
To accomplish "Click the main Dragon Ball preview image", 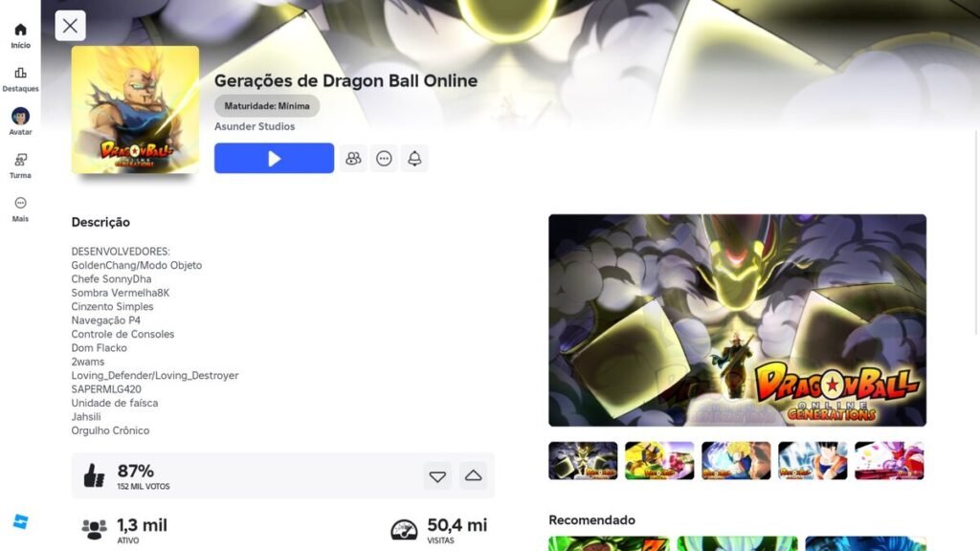I will pyautogui.click(x=738, y=320).
